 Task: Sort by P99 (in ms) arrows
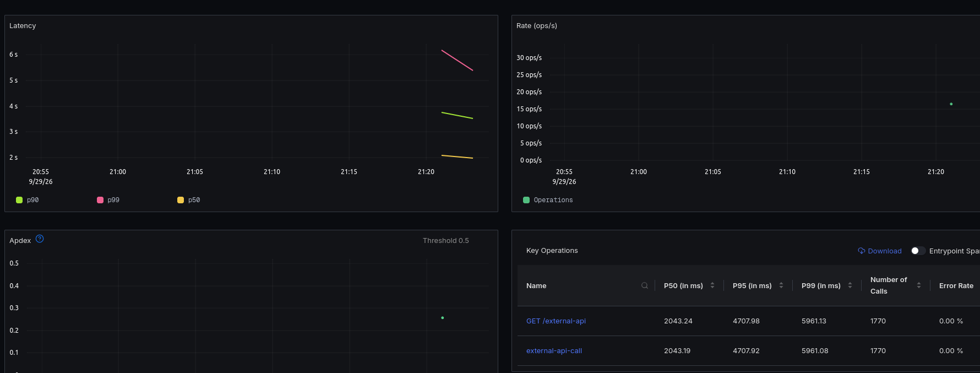[x=850, y=285]
